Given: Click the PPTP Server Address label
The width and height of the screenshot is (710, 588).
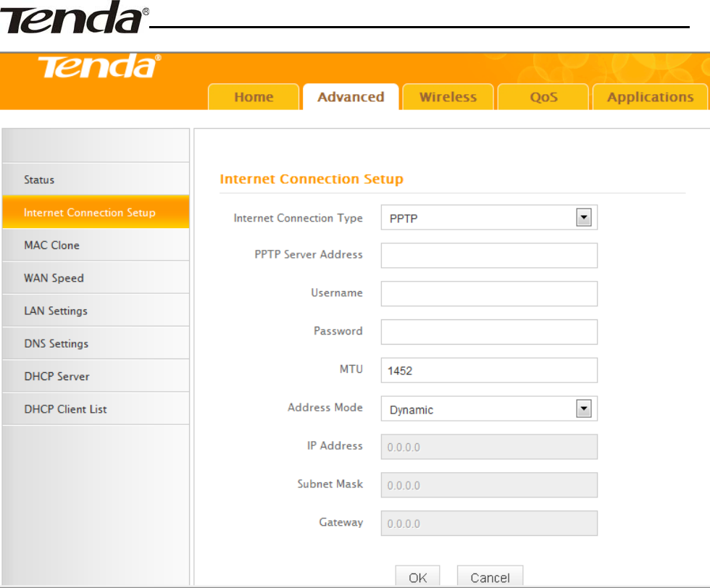Looking at the screenshot, I should [309, 254].
